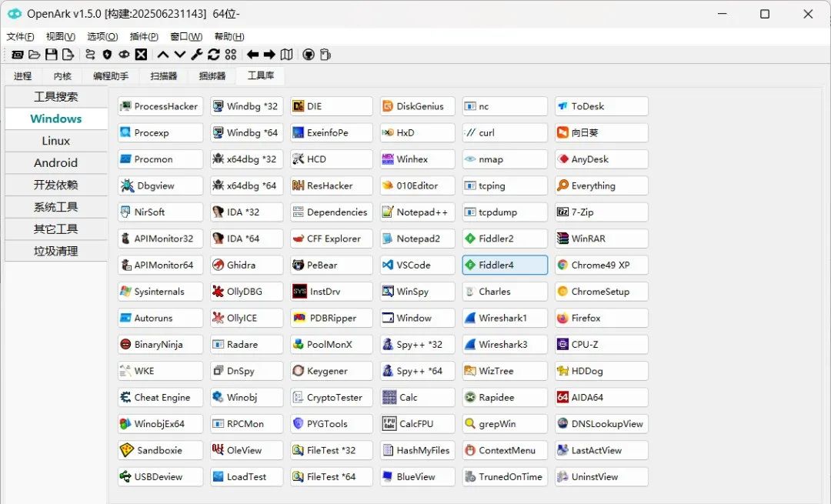Click the refresh icon on the toolbar
831x504 pixels.
[x=213, y=55]
